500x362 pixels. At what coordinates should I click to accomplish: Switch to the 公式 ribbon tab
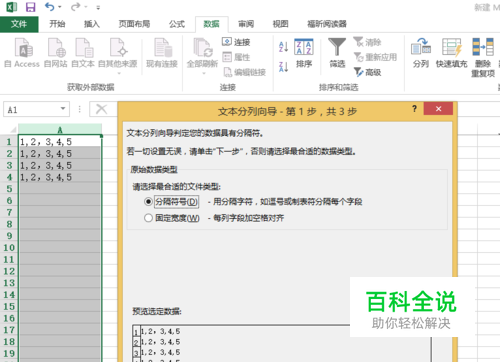tap(177, 24)
